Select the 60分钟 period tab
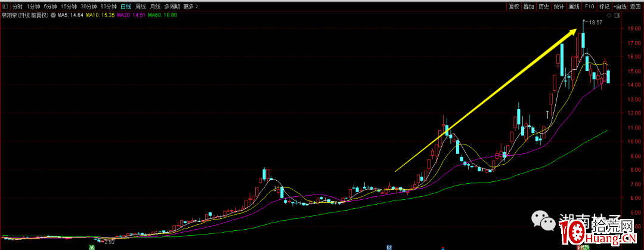This screenshot has width=644, height=250. point(109,7)
